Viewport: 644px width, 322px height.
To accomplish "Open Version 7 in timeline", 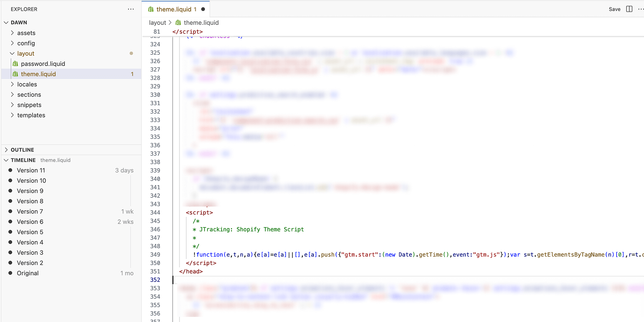I will (30, 211).
